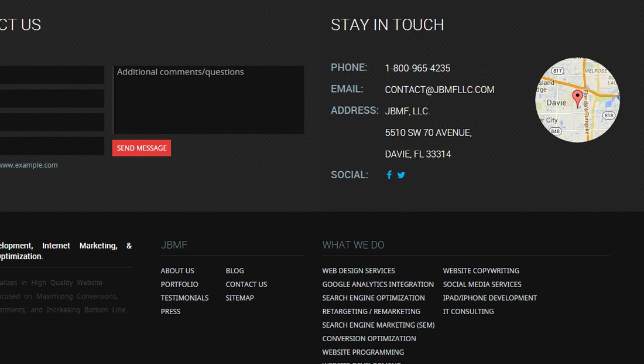
Task: Click the Send Message button
Action: (142, 148)
